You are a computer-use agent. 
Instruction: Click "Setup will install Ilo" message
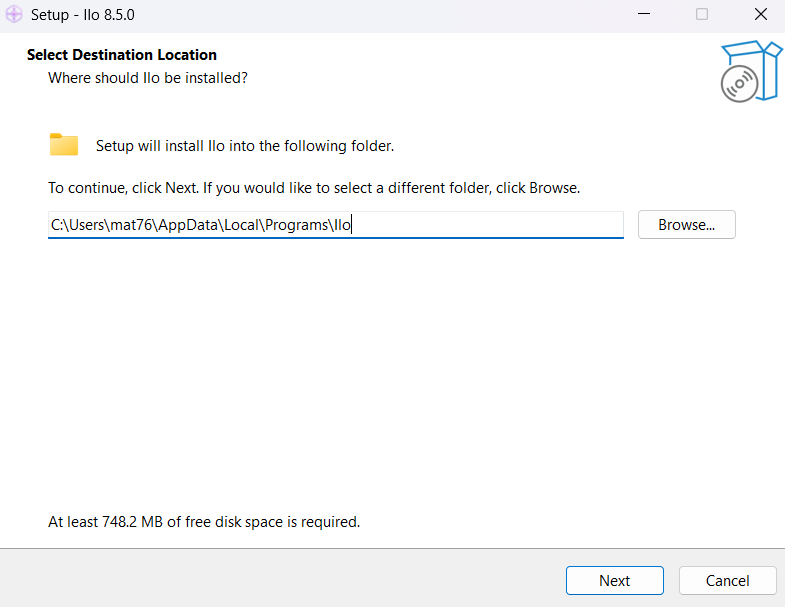pos(245,146)
